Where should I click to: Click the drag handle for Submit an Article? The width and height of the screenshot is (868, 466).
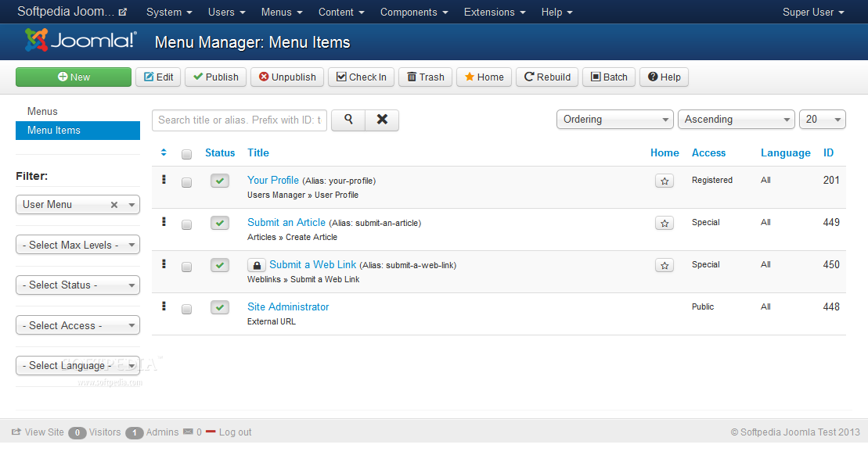pos(164,222)
